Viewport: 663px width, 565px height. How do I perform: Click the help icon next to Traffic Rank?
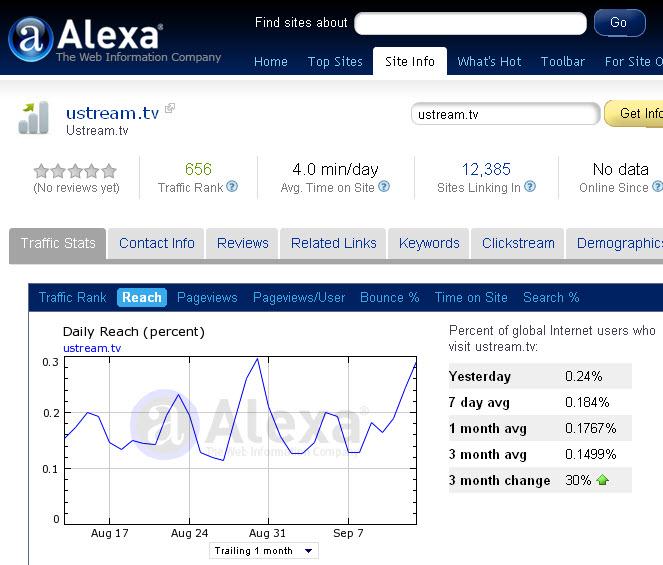(232, 187)
